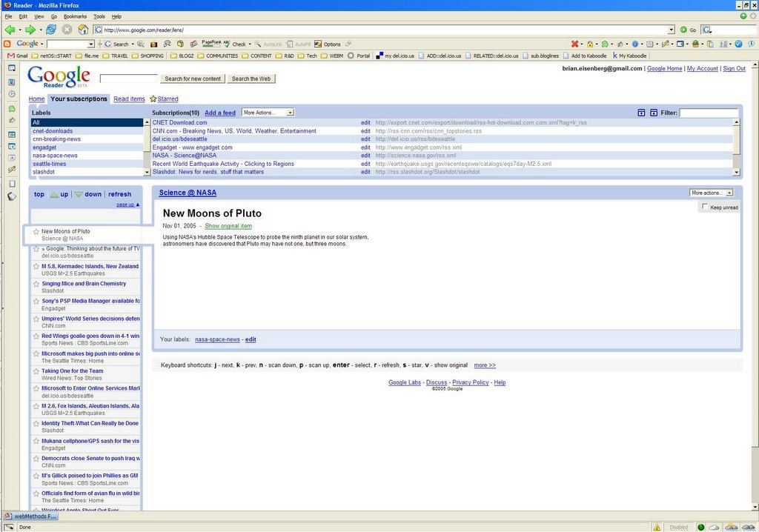Click the pencil icon in the left sidebar
This screenshot has width=759, height=532.
[12, 170]
